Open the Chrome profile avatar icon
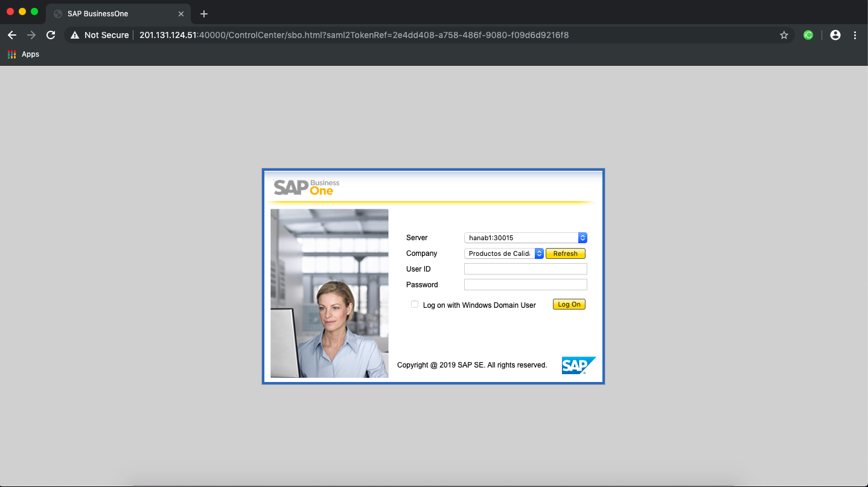This screenshot has width=868, height=487. (x=835, y=35)
